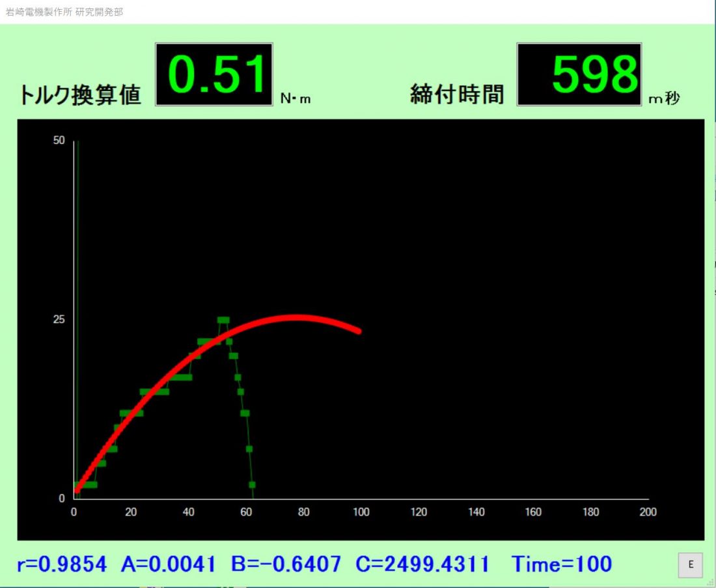Click the E button
The height and width of the screenshot is (588, 716).
tap(690, 565)
